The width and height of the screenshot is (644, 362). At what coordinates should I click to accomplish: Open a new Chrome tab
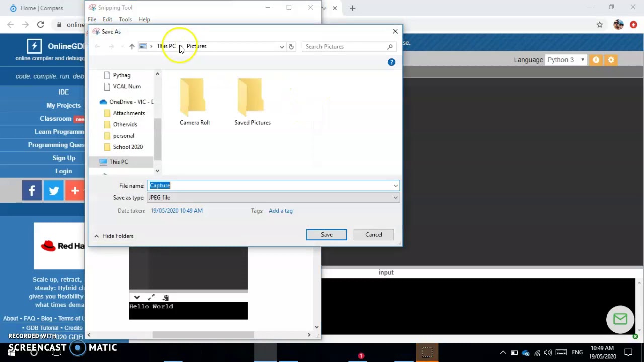click(352, 8)
